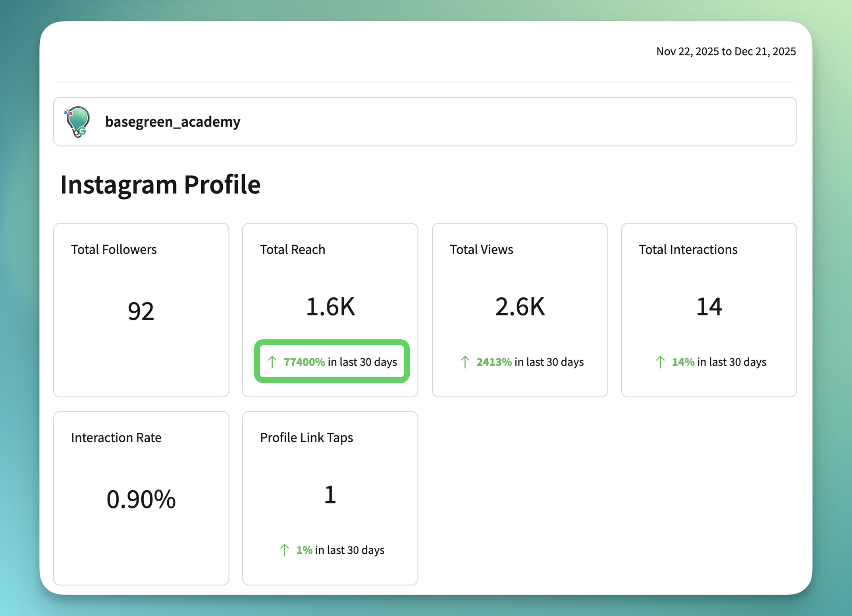The height and width of the screenshot is (616, 852).
Task: Click the 2.6K Total Views value
Action: click(520, 307)
